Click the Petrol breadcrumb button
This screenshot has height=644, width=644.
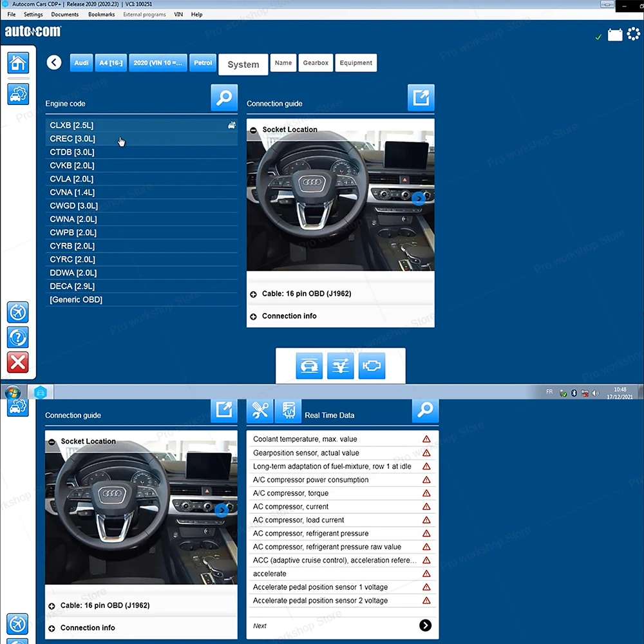pyautogui.click(x=203, y=63)
